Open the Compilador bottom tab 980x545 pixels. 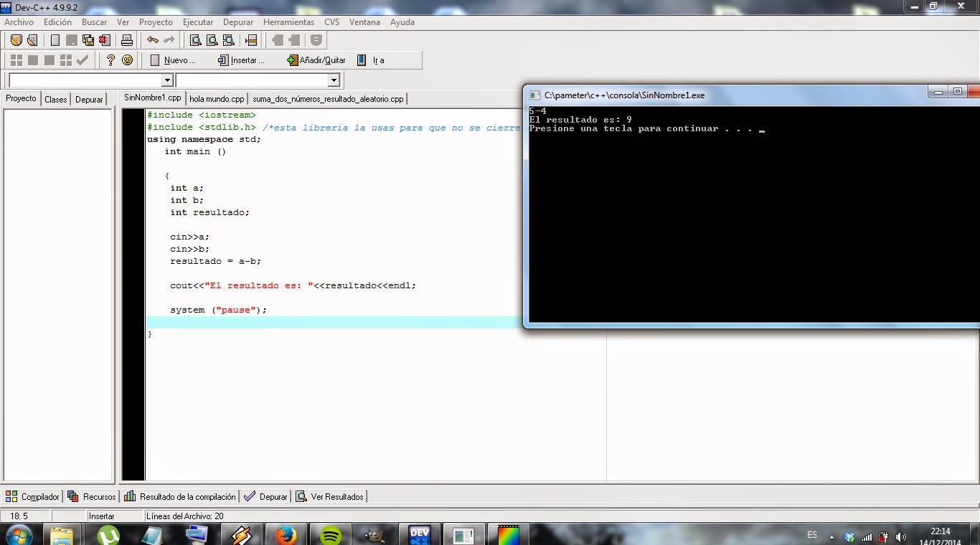pyautogui.click(x=33, y=496)
